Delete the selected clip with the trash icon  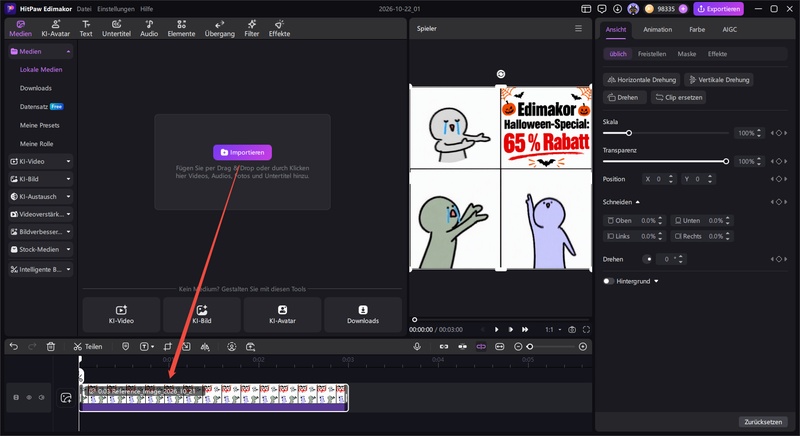51,347
